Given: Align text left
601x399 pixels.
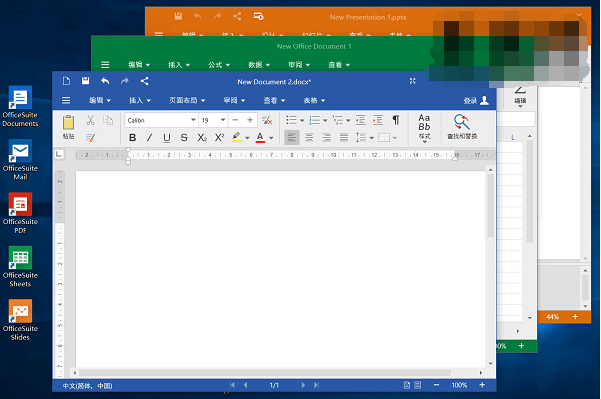Looking at the screenshot, I should coord(292,137).
